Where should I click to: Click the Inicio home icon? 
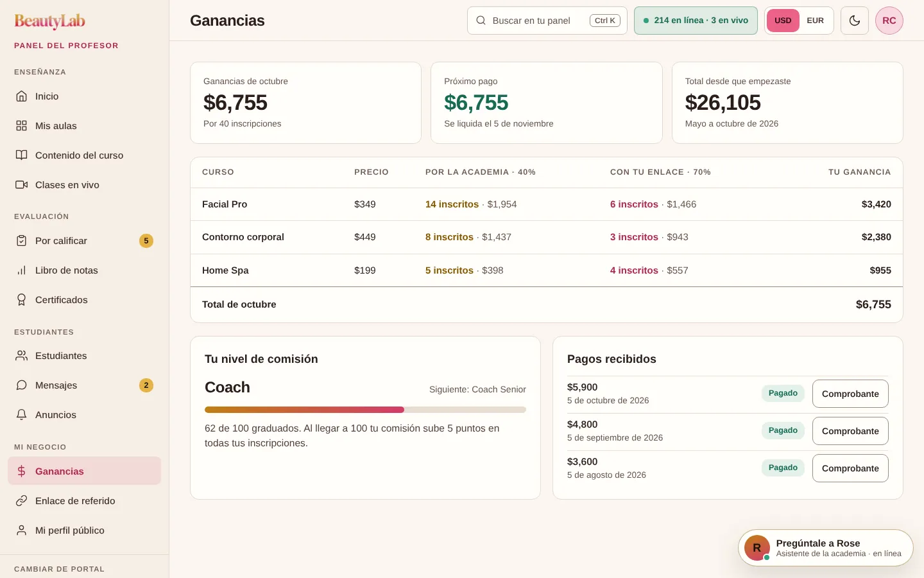pyautogui.click(x=22, y=96)
